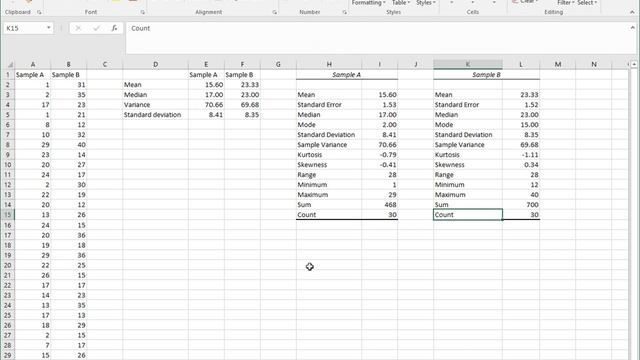This screenshot has height=360, width=640.
Task: Open Insert Function (fx) dialog
Action: click(114, 28)
